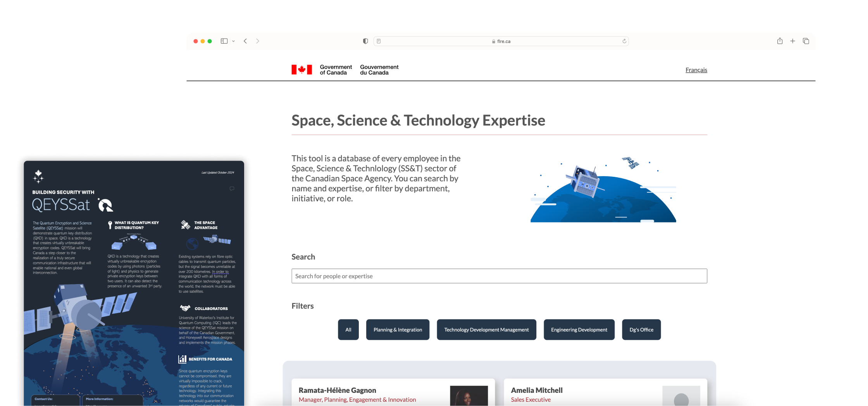Open Ramata-Hélène Gagnon's profile photo
The width and height of the screenshot is (868, 406).
[468, 396]
